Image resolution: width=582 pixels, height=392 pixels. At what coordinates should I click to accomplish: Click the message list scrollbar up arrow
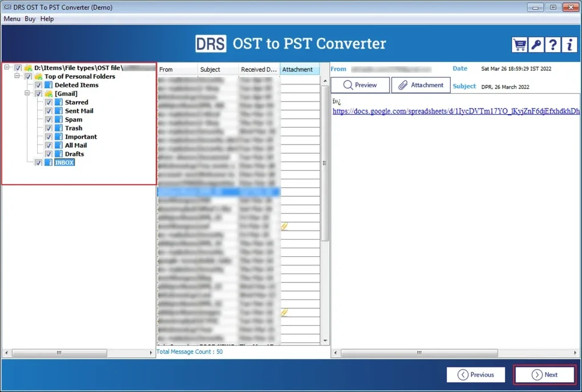coord(325,81)
